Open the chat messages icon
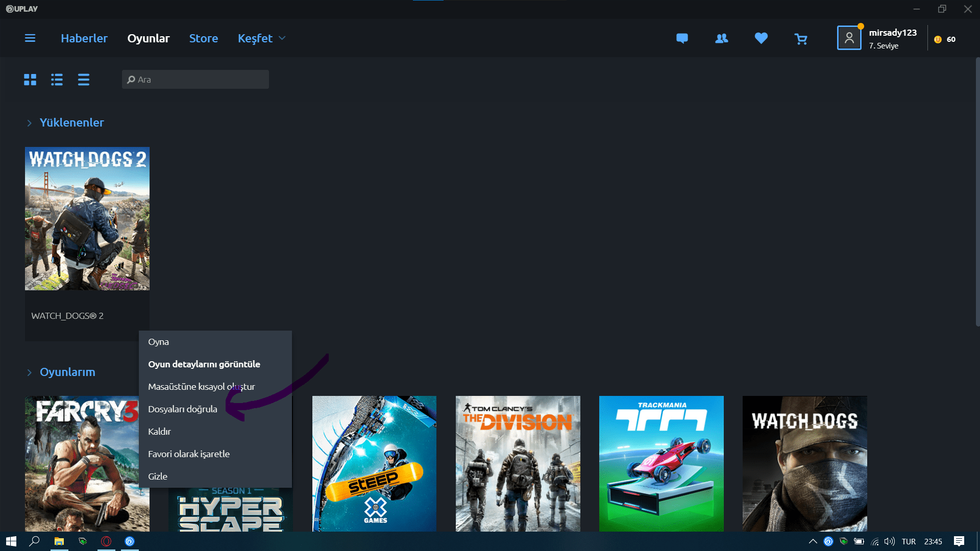The image size is (980, 551). tap(682, 38)
